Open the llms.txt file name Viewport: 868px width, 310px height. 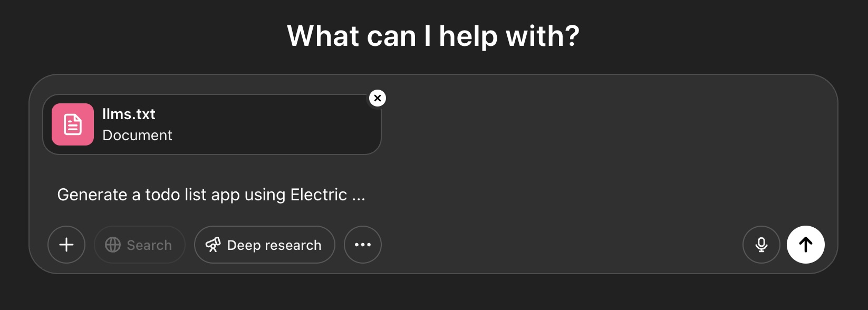[x=129, y=114]
